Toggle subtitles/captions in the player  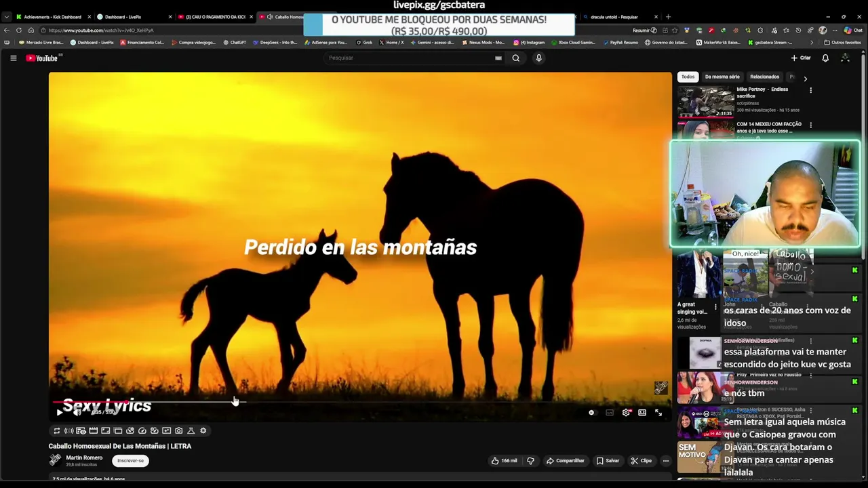point(609,412)
